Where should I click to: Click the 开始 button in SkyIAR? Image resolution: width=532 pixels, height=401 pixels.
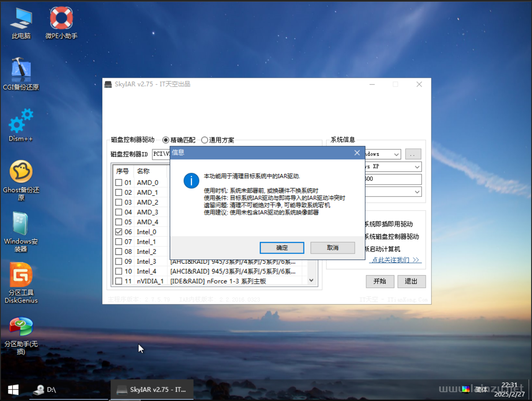tap(379, 281)
